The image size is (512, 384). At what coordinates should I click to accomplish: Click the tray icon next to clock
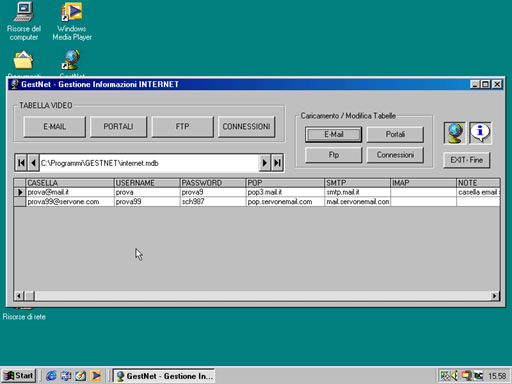[478, 376]
